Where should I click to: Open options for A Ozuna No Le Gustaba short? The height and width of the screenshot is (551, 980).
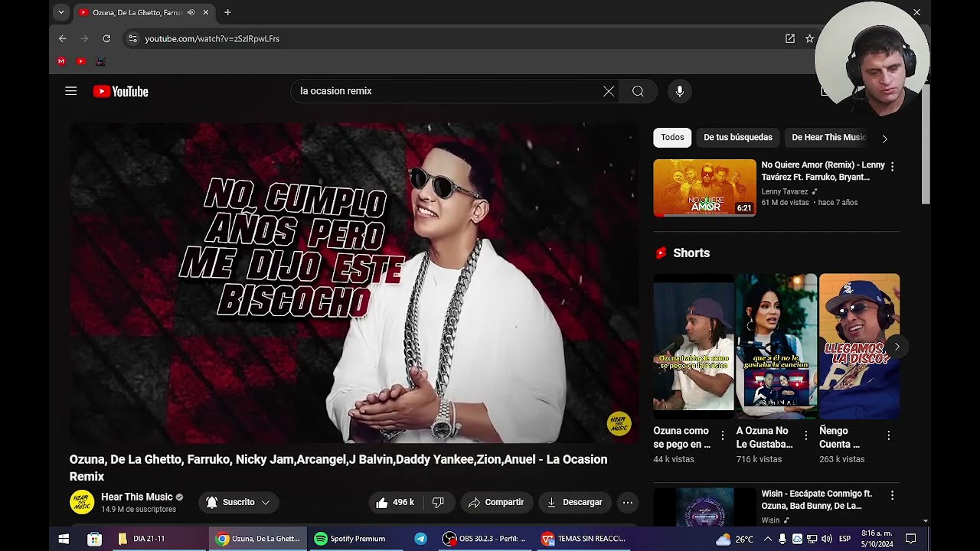[x=805, y=435]
